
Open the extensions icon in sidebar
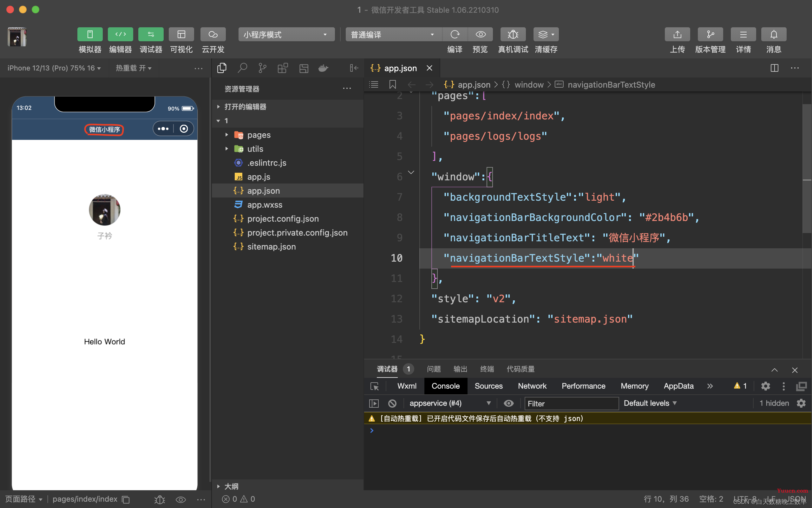(x=283, y=68)
